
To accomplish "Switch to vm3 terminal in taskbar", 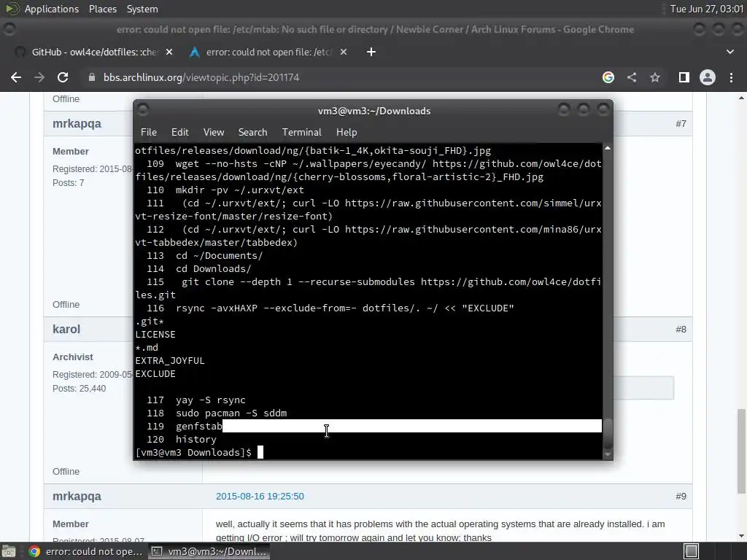I will point(209,551).
